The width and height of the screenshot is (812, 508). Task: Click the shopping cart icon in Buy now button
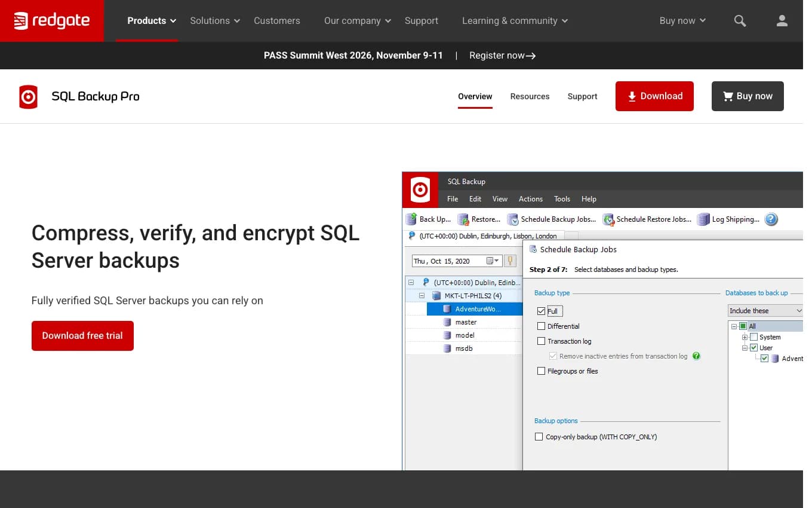tap(728, 96)
